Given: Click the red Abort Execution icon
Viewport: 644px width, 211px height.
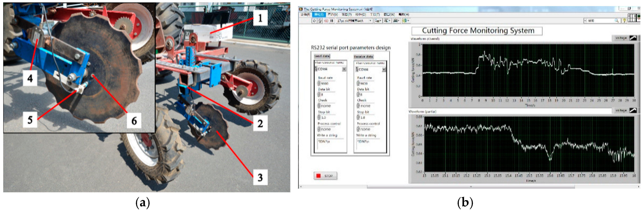Looking at the screenshot, I should (326, 21).
